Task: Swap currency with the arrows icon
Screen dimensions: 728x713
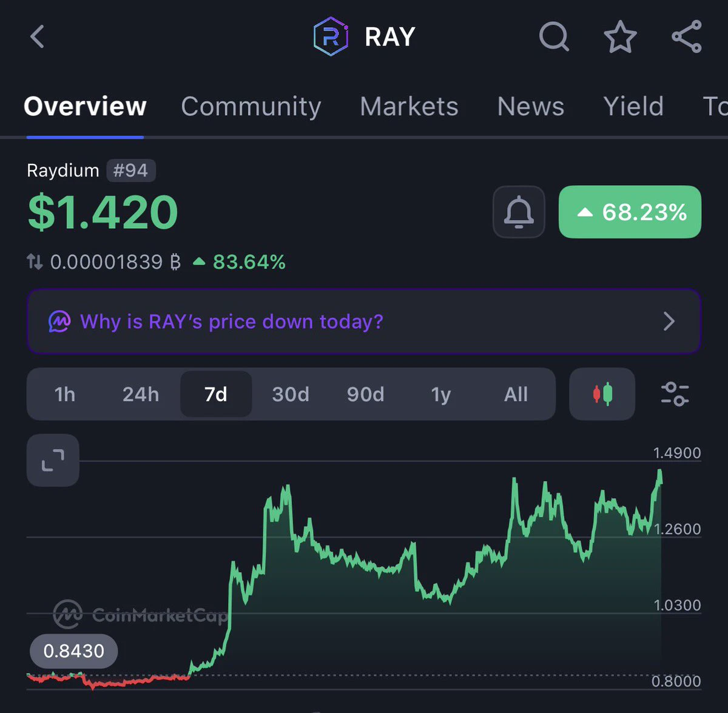Action: 35,262
